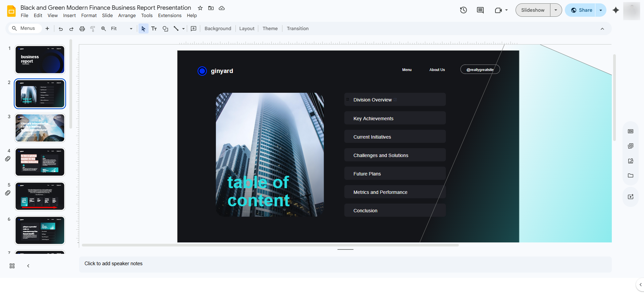Viewport: 644px width, 294px height.
Task: Click the Background button
Action: 218,28
